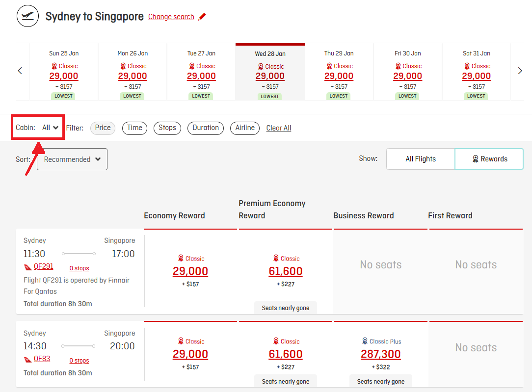Click the Clear All filters link
This screenshot has height=392, width=532.
click(278, 128)
